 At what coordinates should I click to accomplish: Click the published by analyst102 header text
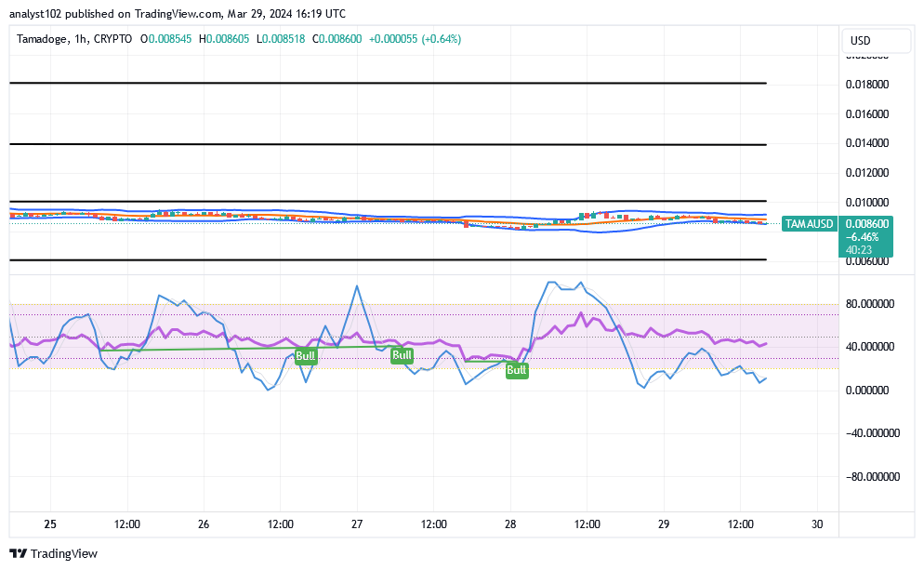[178, 14]
